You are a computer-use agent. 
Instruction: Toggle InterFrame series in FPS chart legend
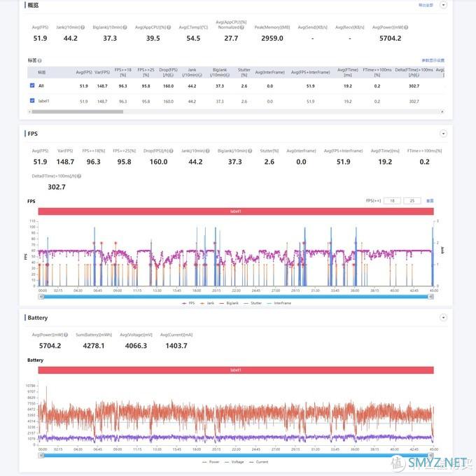[279, 303]
